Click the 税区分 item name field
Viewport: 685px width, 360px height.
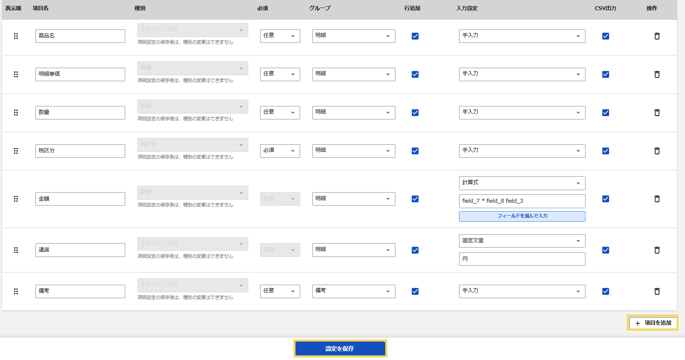(80, 151)
